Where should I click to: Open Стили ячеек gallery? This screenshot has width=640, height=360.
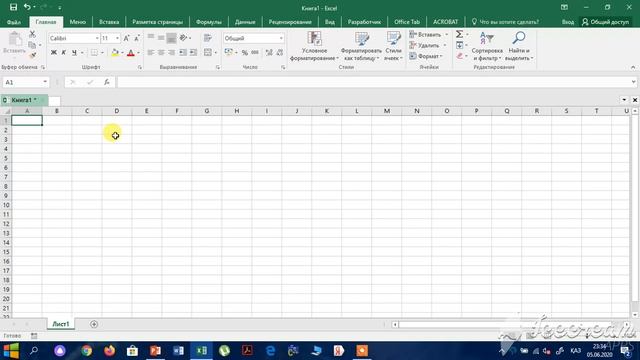tap(393, 46)
